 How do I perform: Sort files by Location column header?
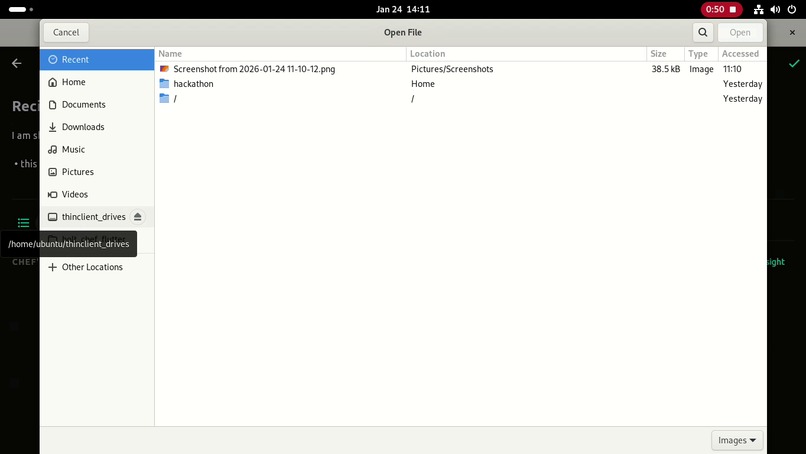[x=526, y=54]
